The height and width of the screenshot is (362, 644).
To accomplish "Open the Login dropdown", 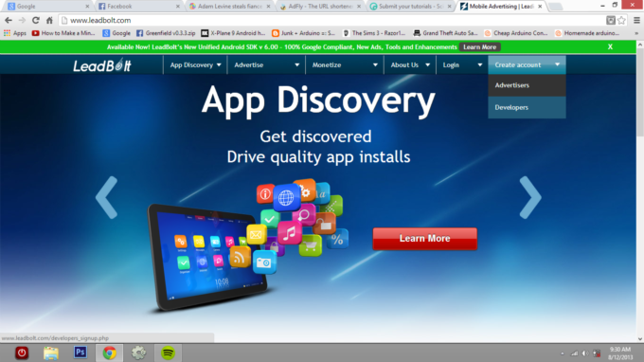I will tap(462, 65).
